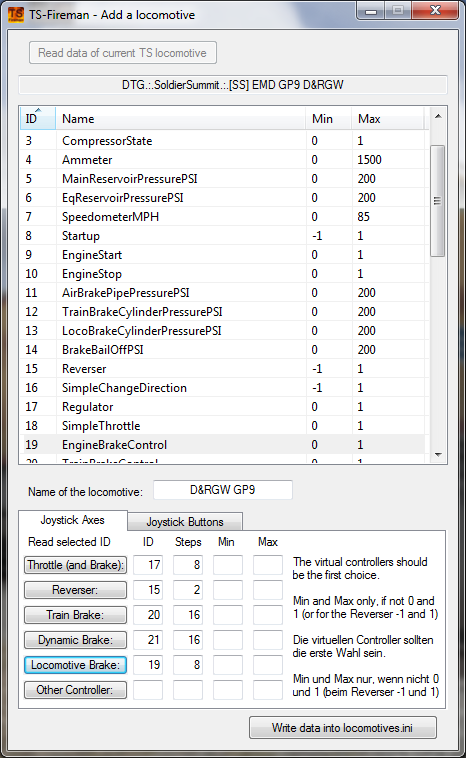
Task: Select the CompressorState row
Action: click(x=222, y=141)
